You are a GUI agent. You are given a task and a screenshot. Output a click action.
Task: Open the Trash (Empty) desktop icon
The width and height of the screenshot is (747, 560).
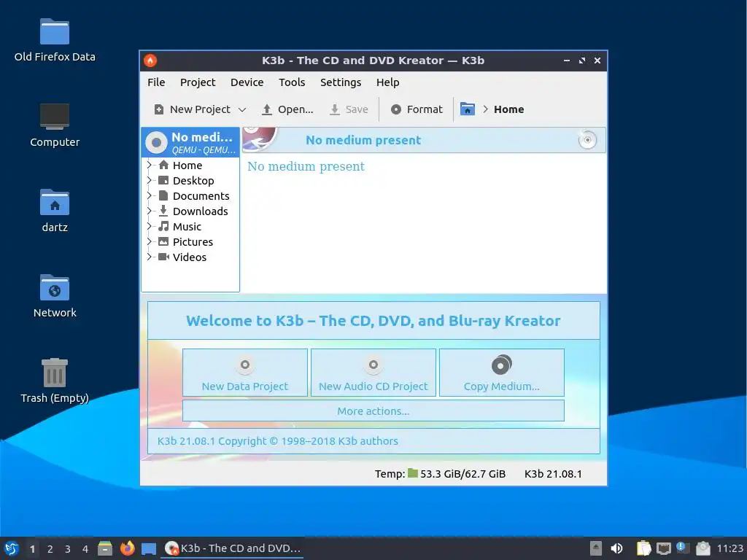(x=55, y=381)
